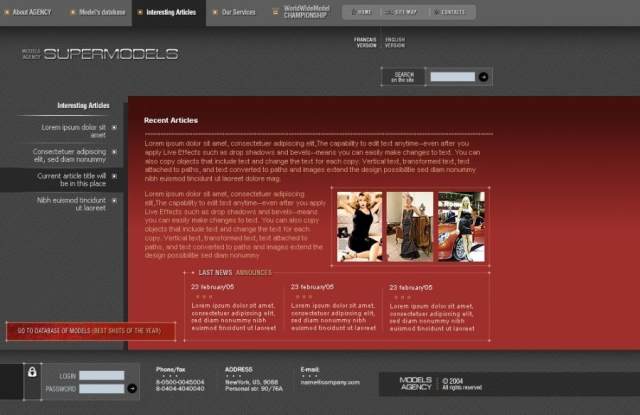
Task: Click the padlock icon near login
Action: pyautogui.click(x=32, y=372)
